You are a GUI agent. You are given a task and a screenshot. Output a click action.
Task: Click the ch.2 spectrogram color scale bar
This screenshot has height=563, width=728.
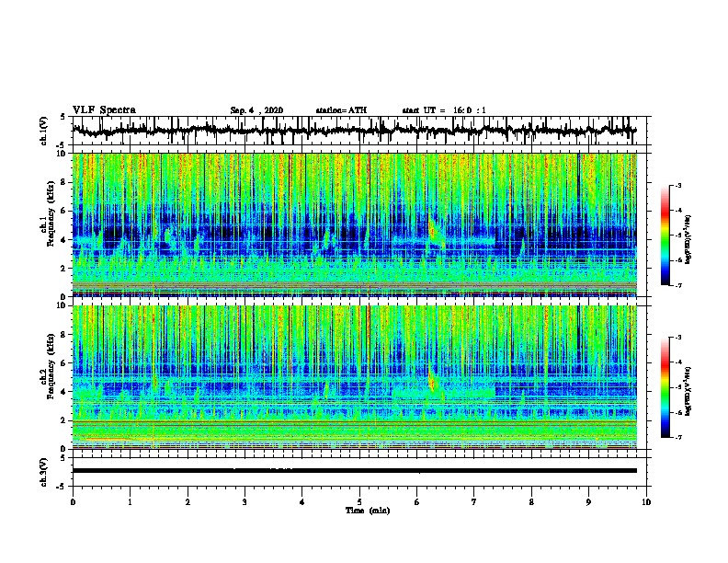pos(665,387)
